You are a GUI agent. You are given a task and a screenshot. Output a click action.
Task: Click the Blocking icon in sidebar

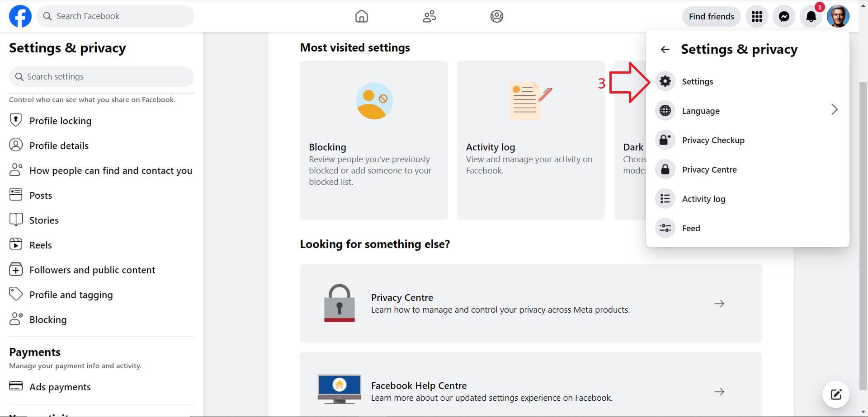click(16, 319)
